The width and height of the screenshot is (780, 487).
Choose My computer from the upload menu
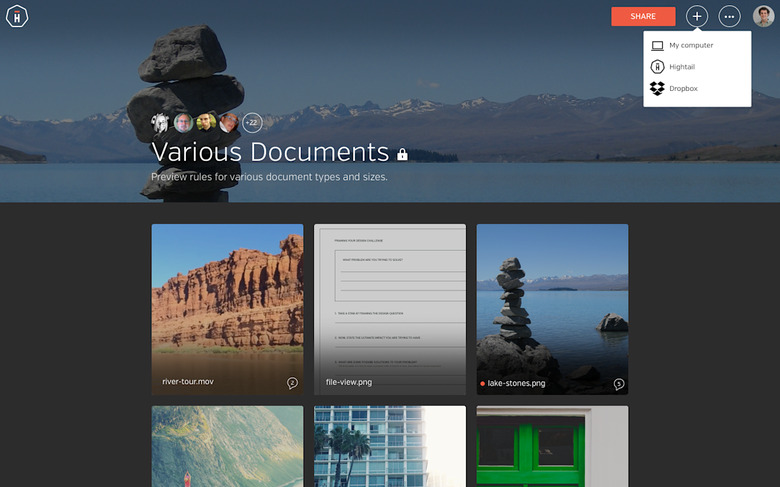[690, 45]
